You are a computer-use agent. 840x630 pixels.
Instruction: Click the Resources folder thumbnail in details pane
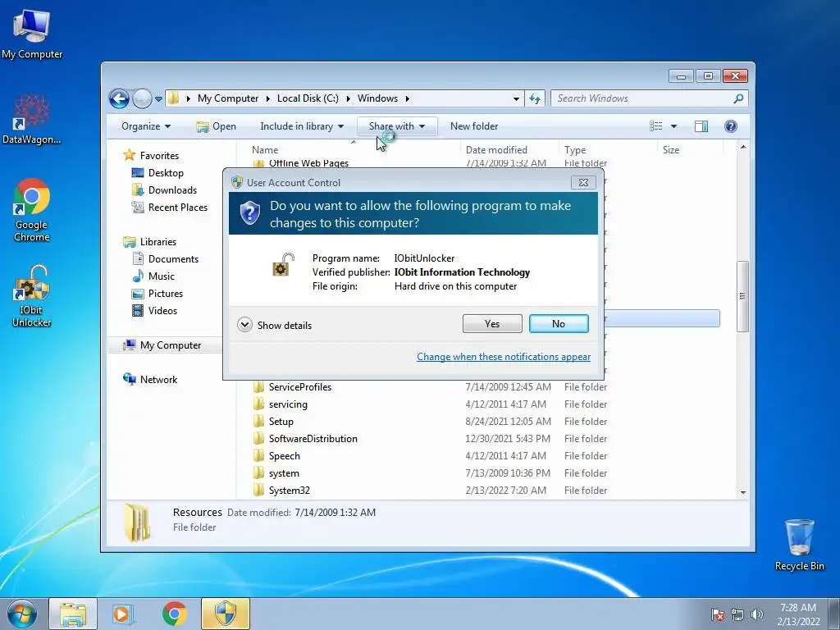137,523
